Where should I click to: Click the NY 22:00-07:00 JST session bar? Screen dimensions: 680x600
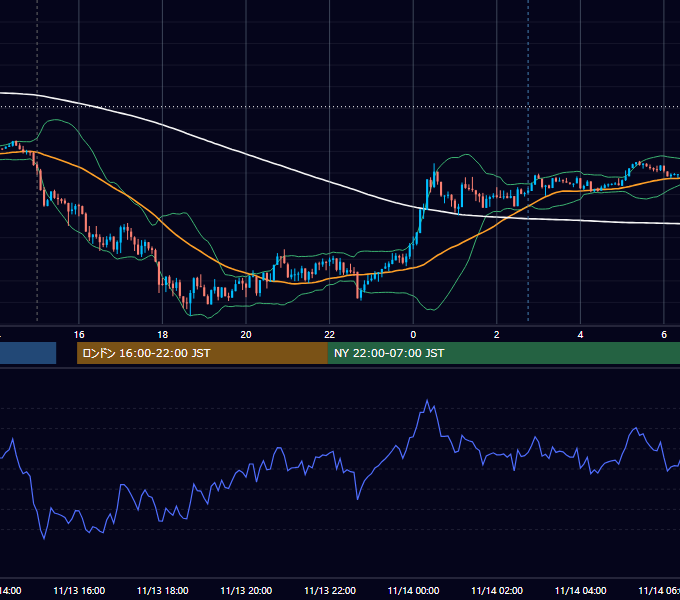tap(504, 353)
